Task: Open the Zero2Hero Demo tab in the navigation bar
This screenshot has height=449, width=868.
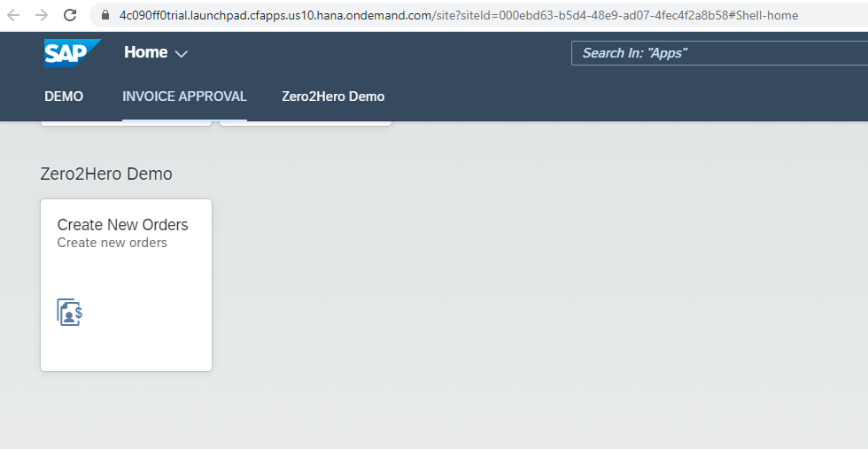Action: tap(333, 97)
